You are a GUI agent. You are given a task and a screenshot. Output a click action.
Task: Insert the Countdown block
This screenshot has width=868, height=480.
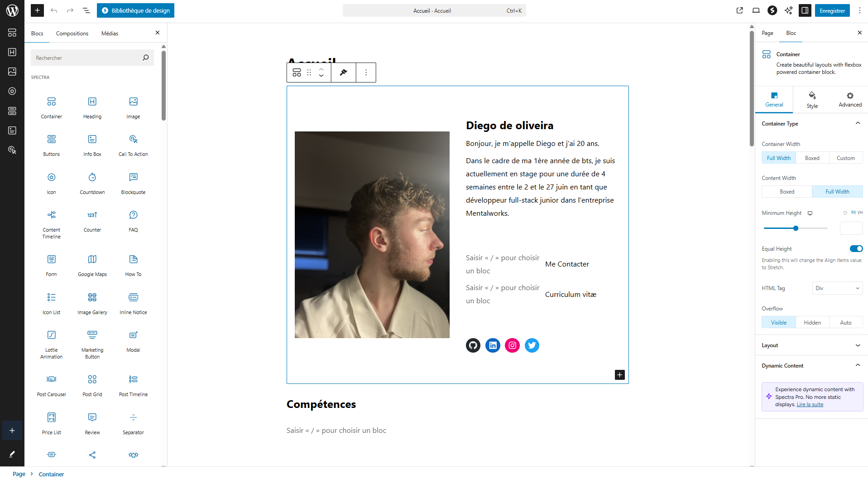click(92, 183)
